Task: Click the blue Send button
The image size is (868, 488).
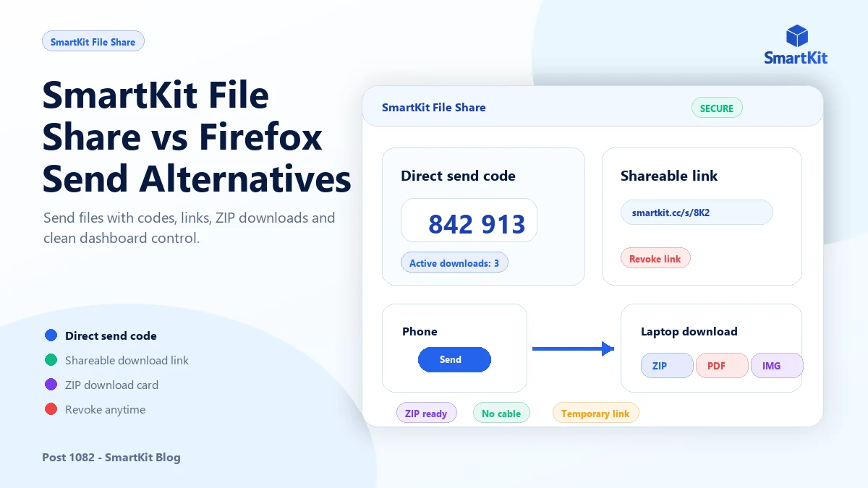Action: point(454,359)
